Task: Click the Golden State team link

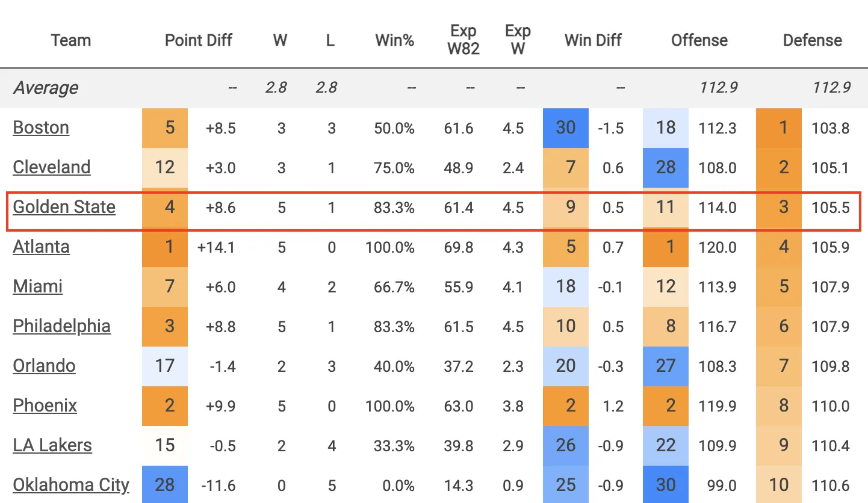Action: pyautogui.click(x=64, y=207)
